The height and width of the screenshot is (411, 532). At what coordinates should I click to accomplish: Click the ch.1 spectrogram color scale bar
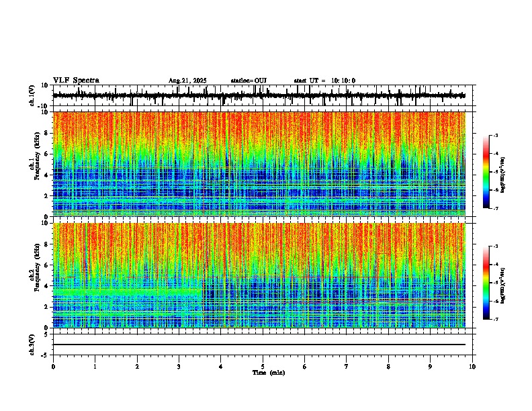tap(486, 172)
